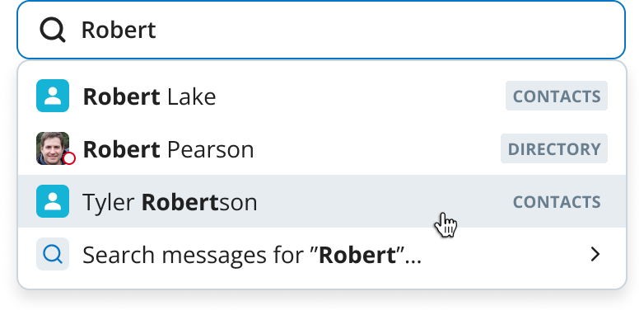
Task: Click the typed text "Robert" in search box
Action: (x=119, y=30)
